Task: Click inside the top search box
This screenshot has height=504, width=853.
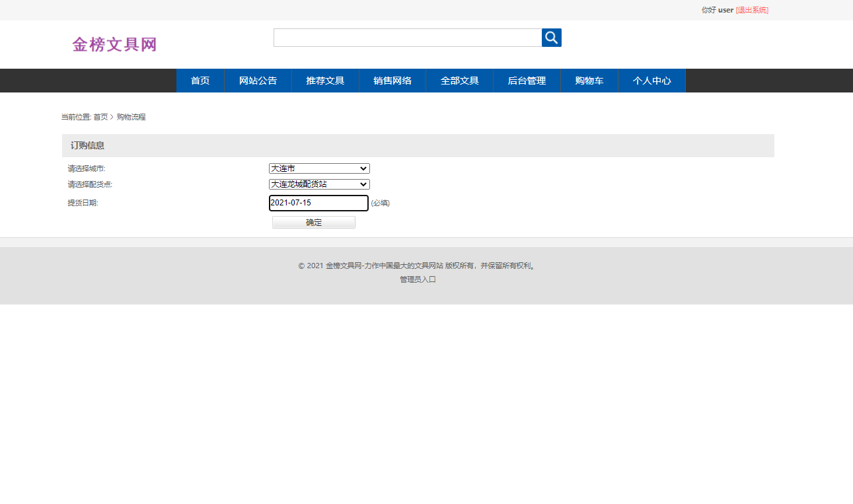Action: (x=407, y=38)
